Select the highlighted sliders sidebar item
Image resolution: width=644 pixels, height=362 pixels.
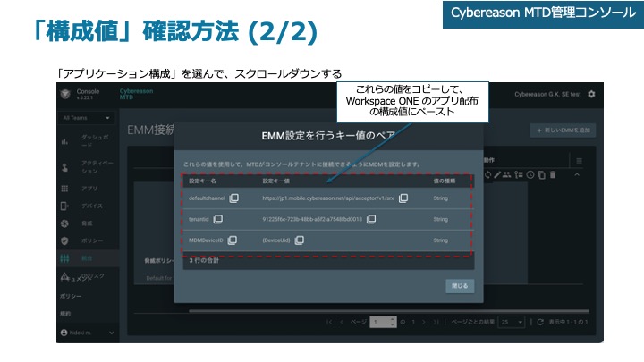tap(86, 258)
